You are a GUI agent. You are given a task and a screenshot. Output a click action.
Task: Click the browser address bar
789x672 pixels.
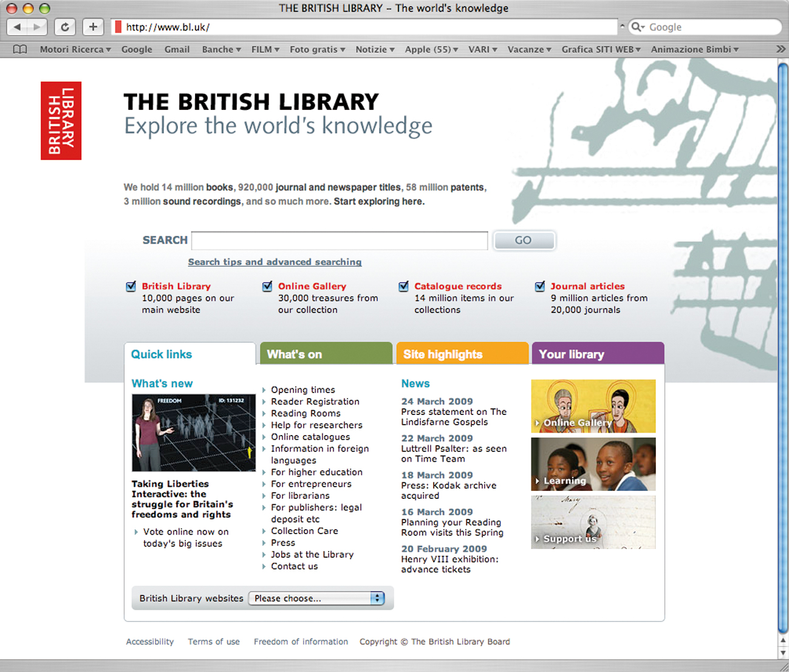point(364,27)
